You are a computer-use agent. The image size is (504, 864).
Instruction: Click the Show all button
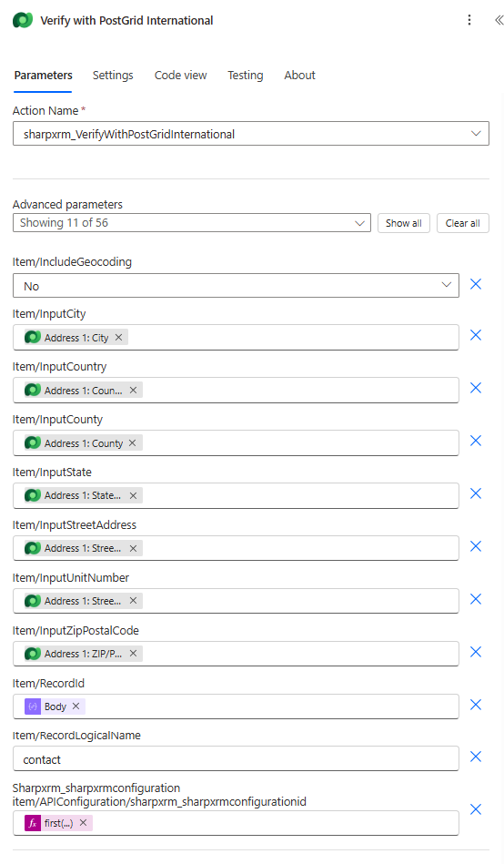tap(404, 223)
